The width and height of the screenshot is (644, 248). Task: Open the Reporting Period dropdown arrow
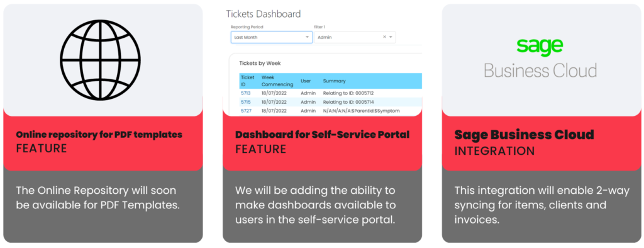307,37
